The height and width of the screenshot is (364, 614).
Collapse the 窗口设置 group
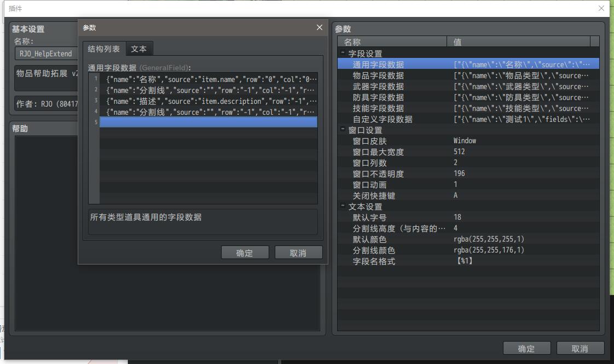[x=343, y=129]
